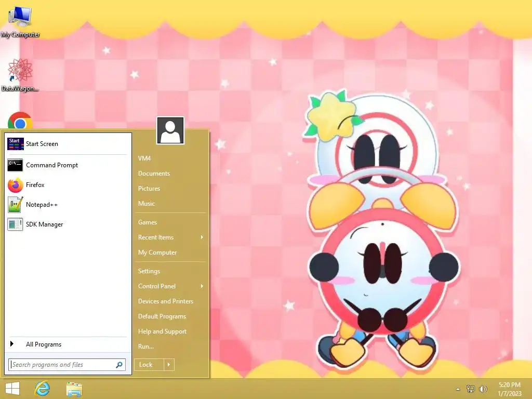Image resolution: width=532 pixels, height=399 pixels.
Task: Show hidden system tray icons
Action: (x=458, y=389)
